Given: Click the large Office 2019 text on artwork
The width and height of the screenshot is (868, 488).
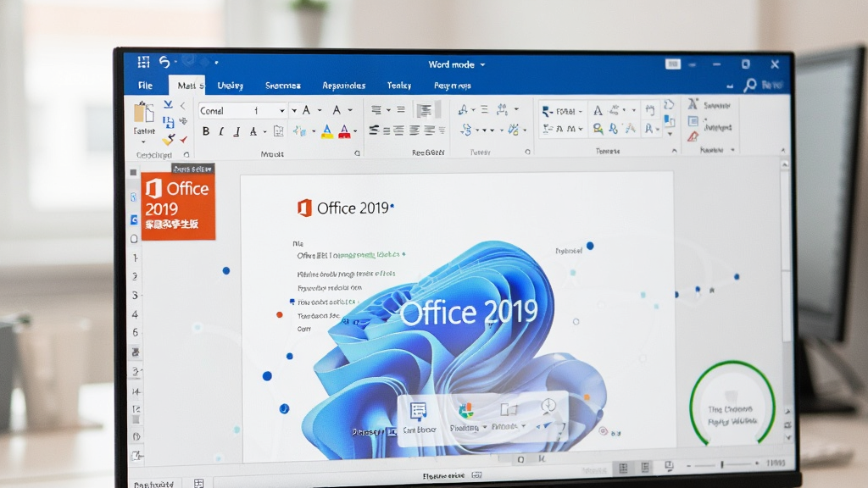Looking at the screenshot, I should click(468, 313).
